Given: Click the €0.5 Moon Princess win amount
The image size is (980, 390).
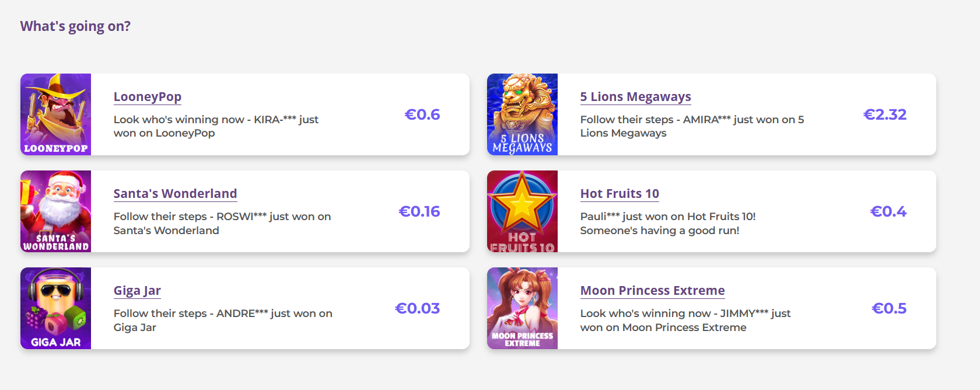Looking at the screenshot, I should point(889,308).
